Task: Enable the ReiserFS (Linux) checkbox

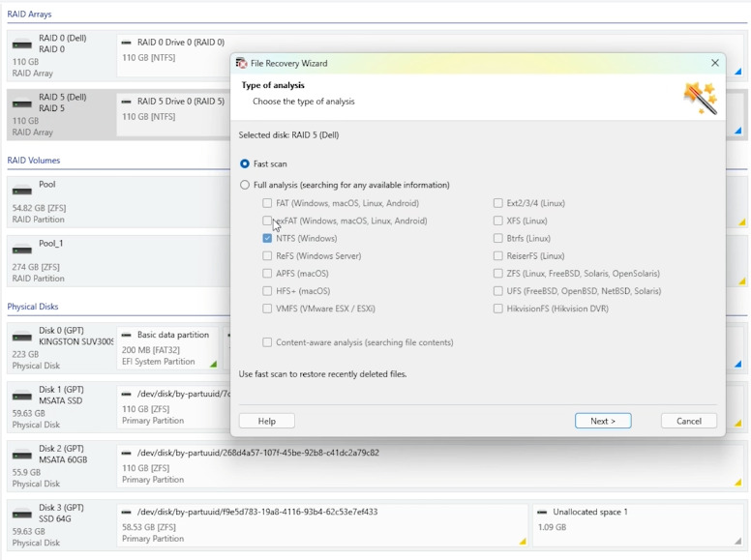Action: pyautogui.click(x=498, y=255)
